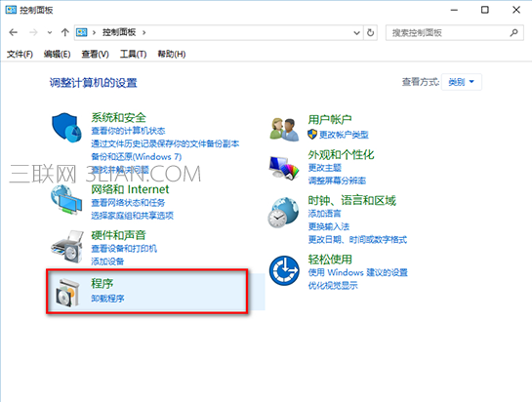Click 更换输入法 link

[328, 226]
